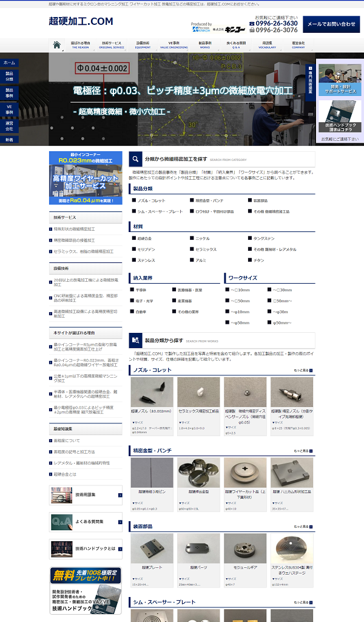Select ホーム in the floating side menu

[10, 63]
